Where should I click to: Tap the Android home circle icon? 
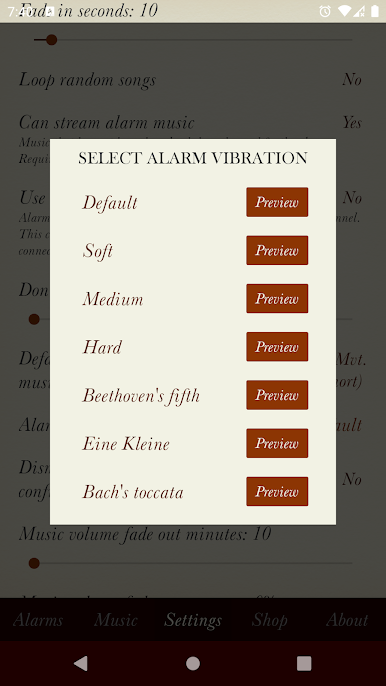coord(193,663)
